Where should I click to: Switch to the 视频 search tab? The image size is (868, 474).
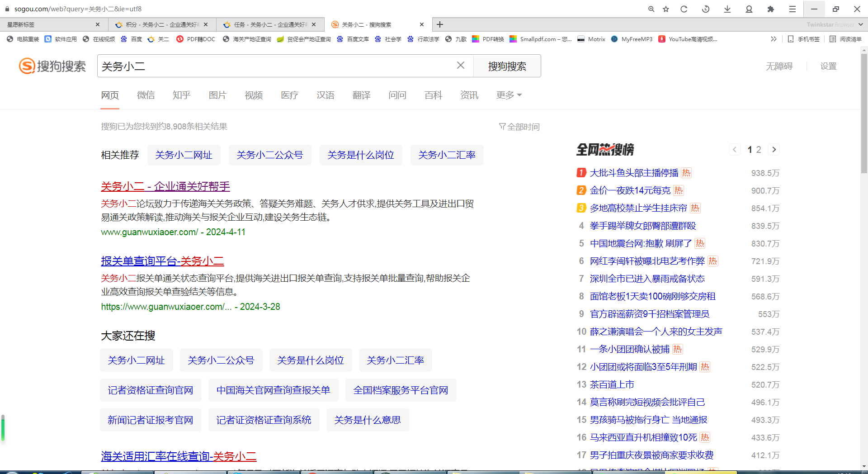click(254, 95)
